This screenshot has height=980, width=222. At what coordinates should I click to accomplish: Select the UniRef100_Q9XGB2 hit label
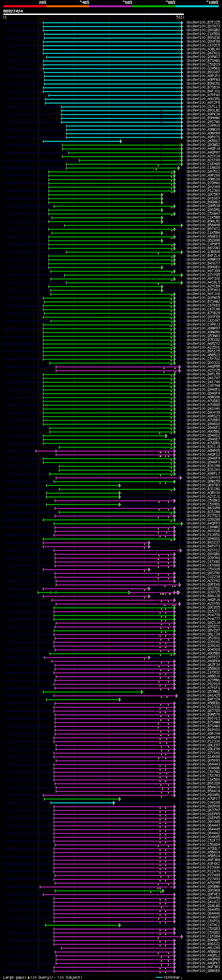coord(203,30)
